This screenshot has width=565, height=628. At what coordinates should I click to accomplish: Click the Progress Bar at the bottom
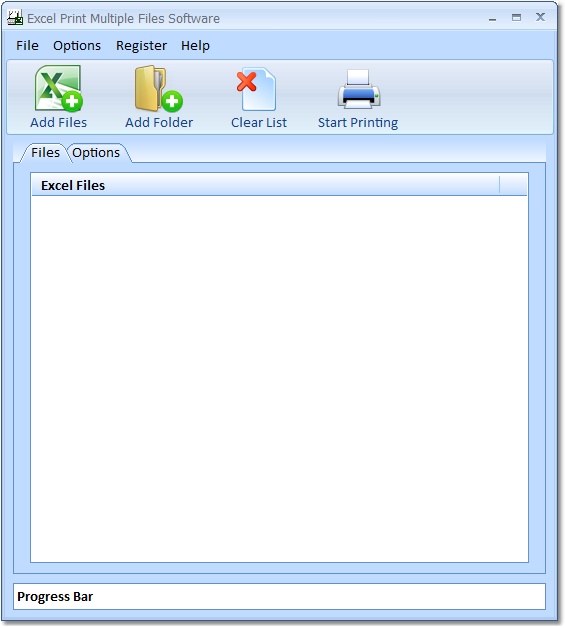279,596
